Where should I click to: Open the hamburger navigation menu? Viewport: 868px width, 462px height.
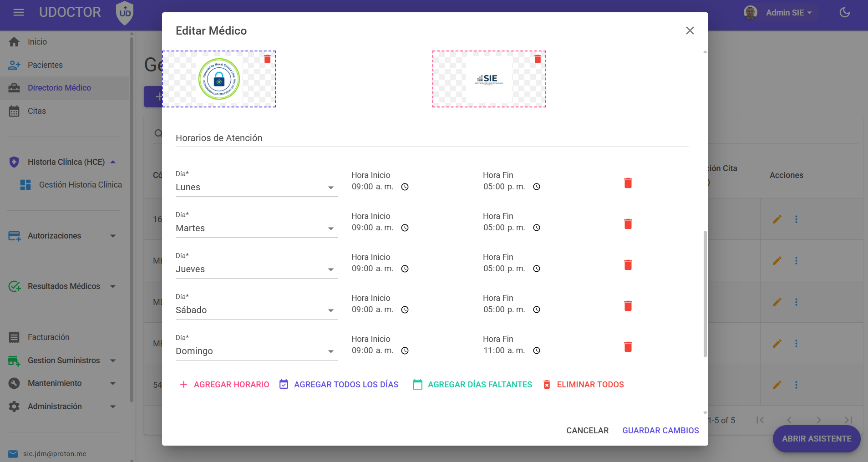[x=19, y=12]
